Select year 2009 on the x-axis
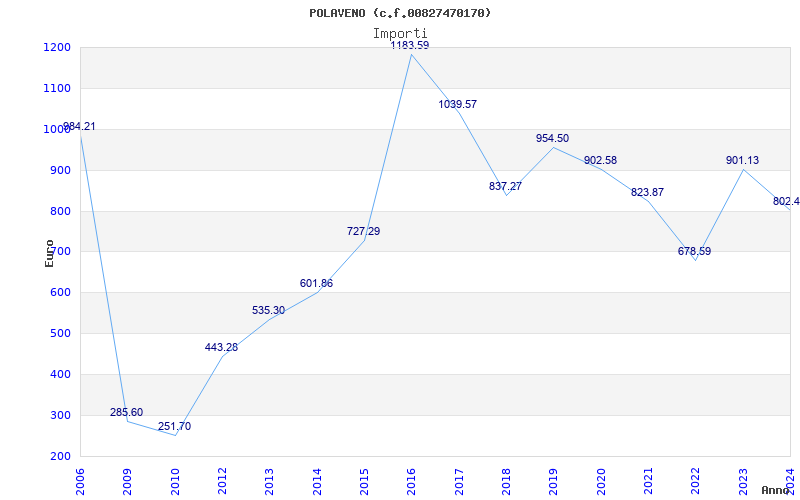Screen dimensions: 800x500 (128, 480)
